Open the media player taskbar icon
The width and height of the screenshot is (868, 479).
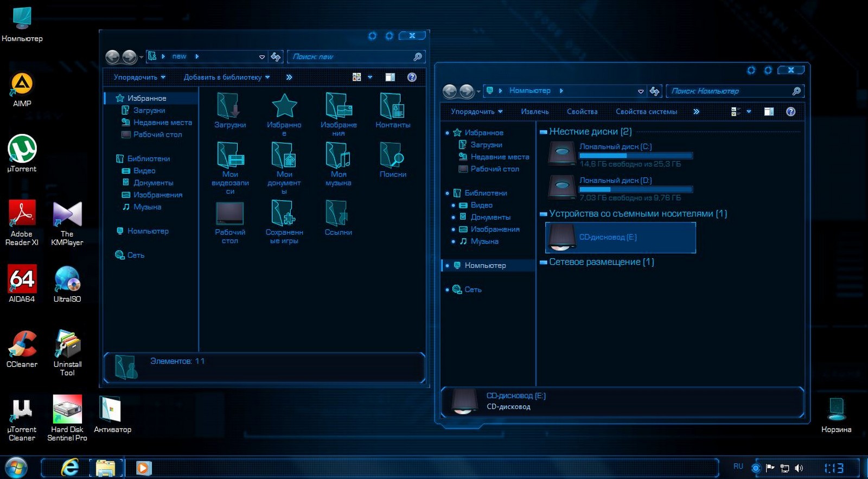[143, 468]
